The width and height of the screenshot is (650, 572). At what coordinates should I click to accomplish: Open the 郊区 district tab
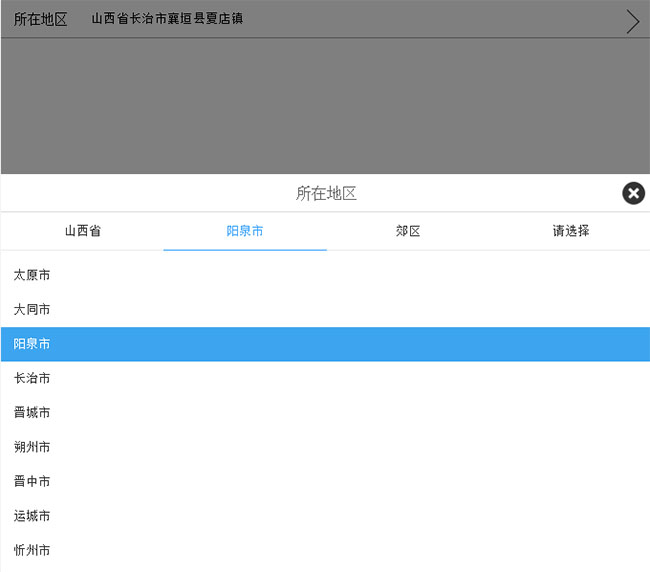tap(408, 231)
